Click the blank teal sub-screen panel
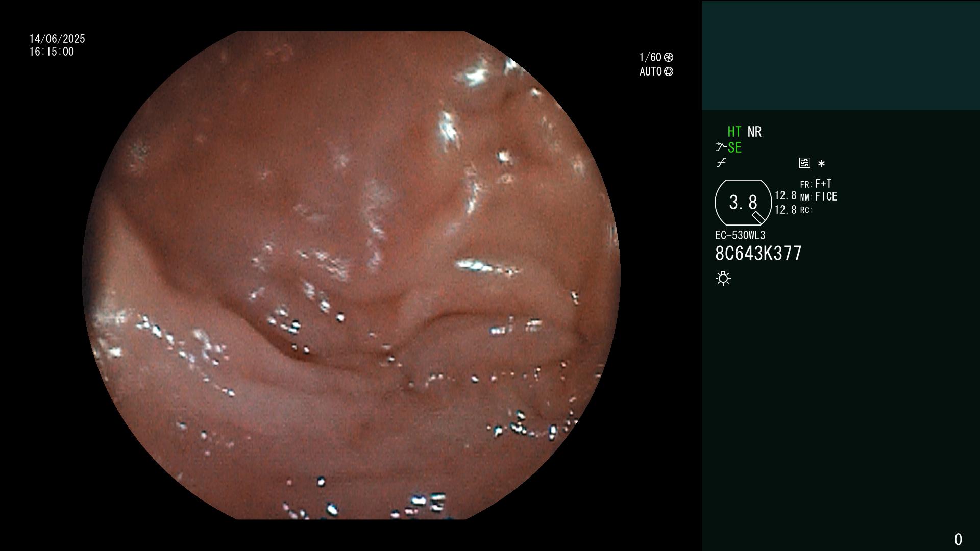Screen dimensions: 980x551 coord(841,56)
